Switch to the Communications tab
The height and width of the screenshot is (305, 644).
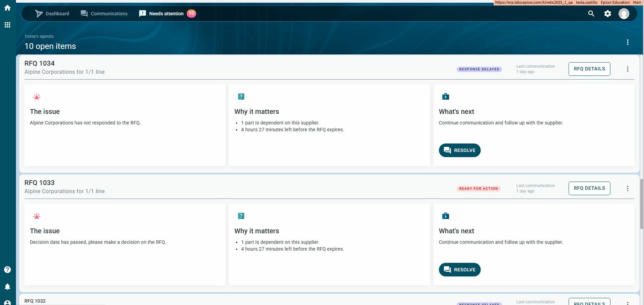point(104,14)
